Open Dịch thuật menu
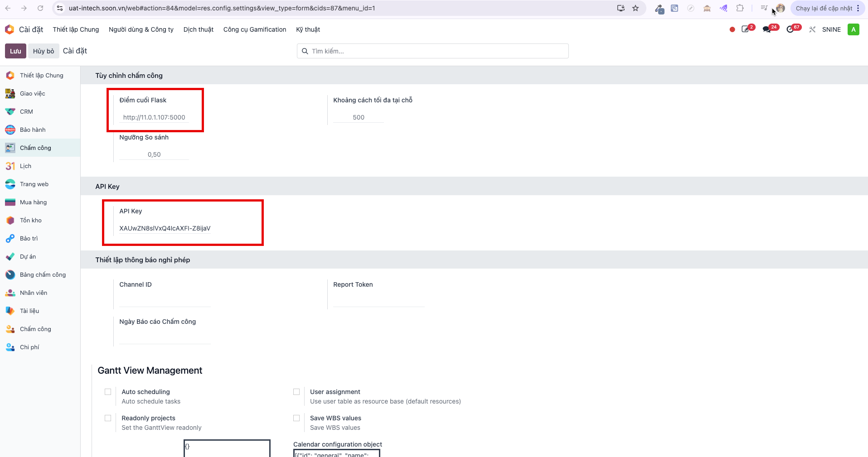This screenshot has height=457, width=868. coord(199,29)
